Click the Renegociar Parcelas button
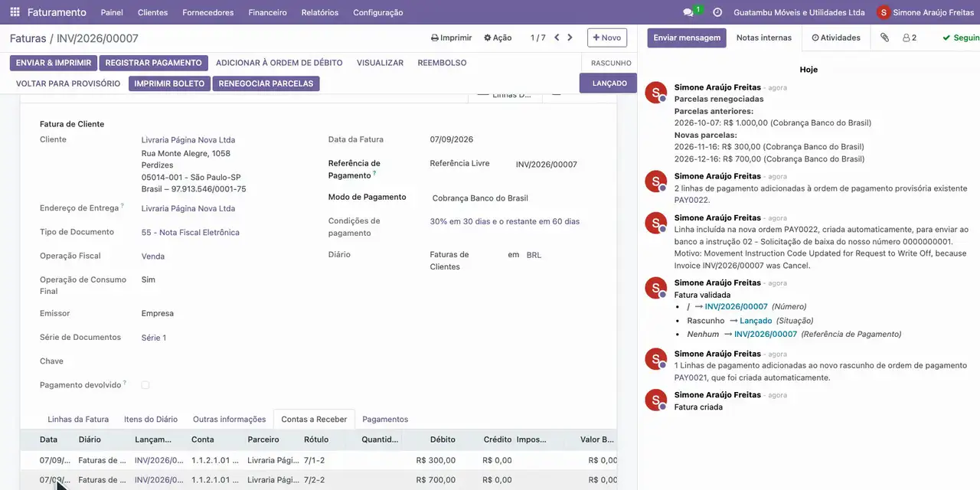The height and width of the screenshot is (490, 980). pos(266,83)
